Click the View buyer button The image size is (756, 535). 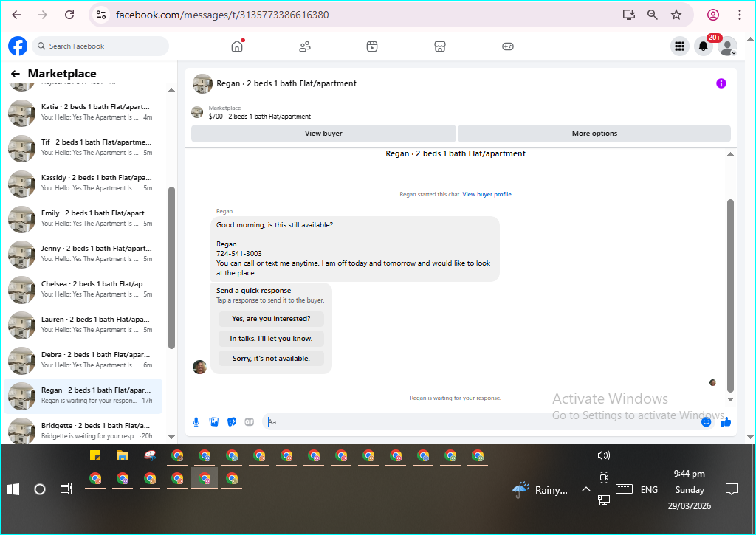tap(323, 134)
